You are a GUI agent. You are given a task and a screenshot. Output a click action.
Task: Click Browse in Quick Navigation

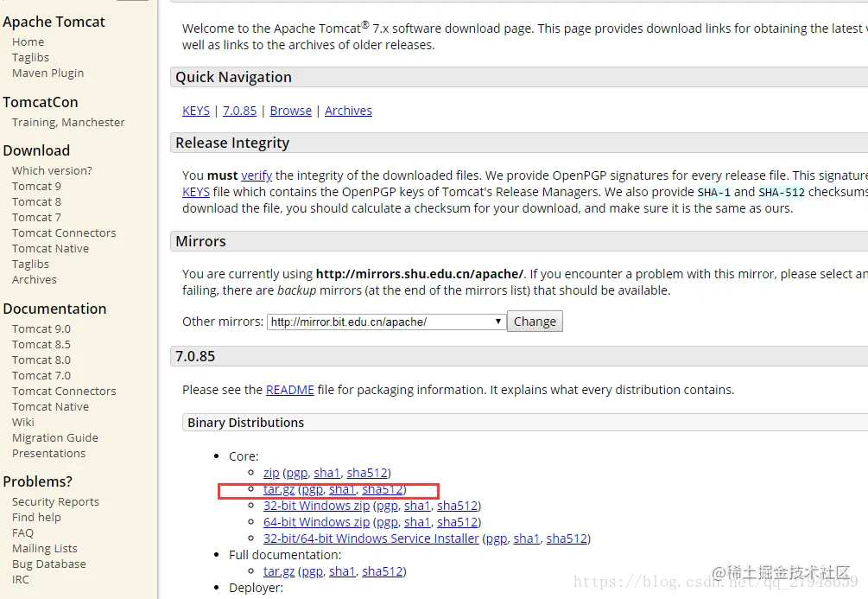click(x=290, y=111)
